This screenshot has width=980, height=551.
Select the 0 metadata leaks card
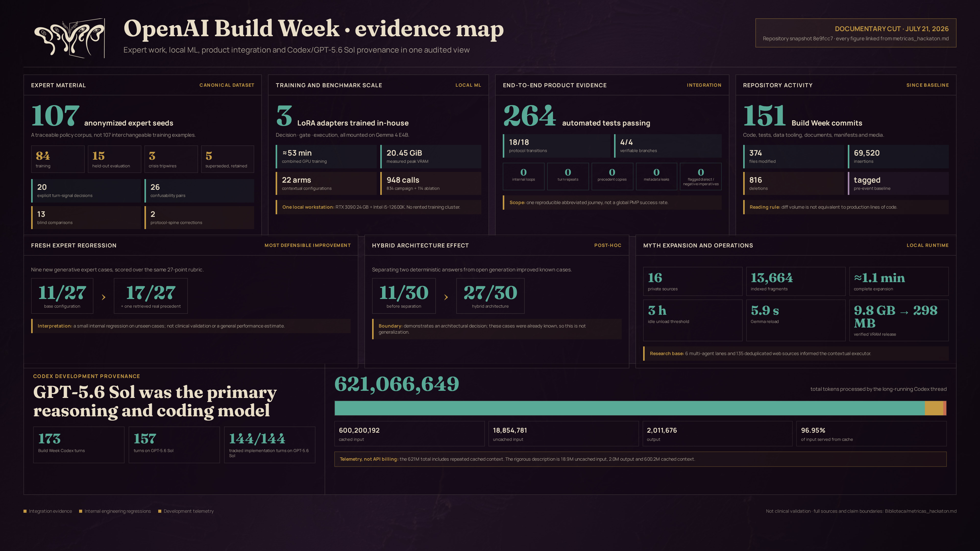[657, 177]
